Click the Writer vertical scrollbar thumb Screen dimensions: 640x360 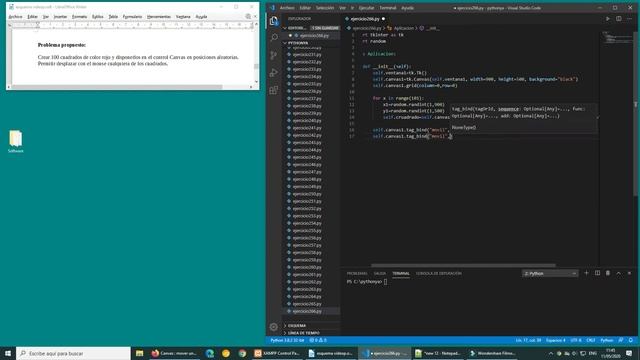[x=256, y=66]
